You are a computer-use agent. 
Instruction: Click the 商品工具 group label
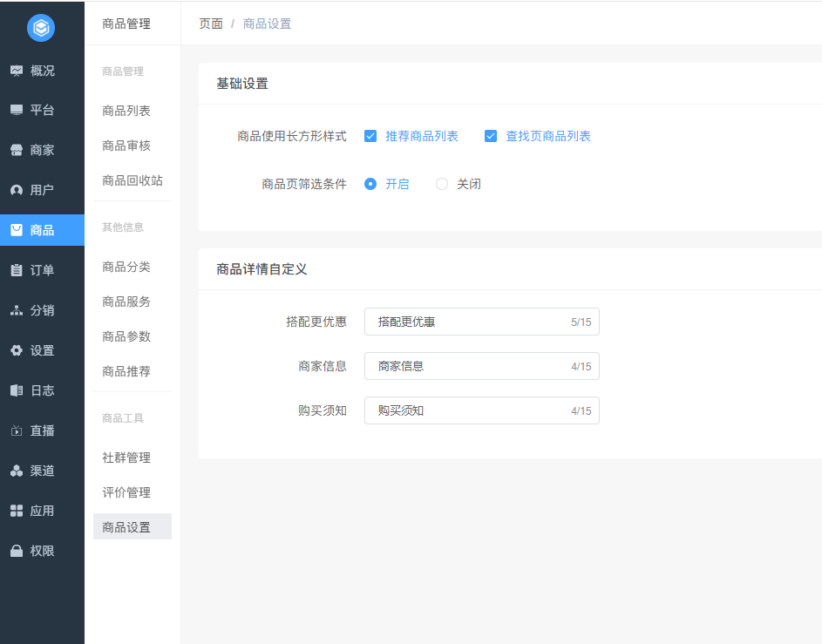click(123, 418)
